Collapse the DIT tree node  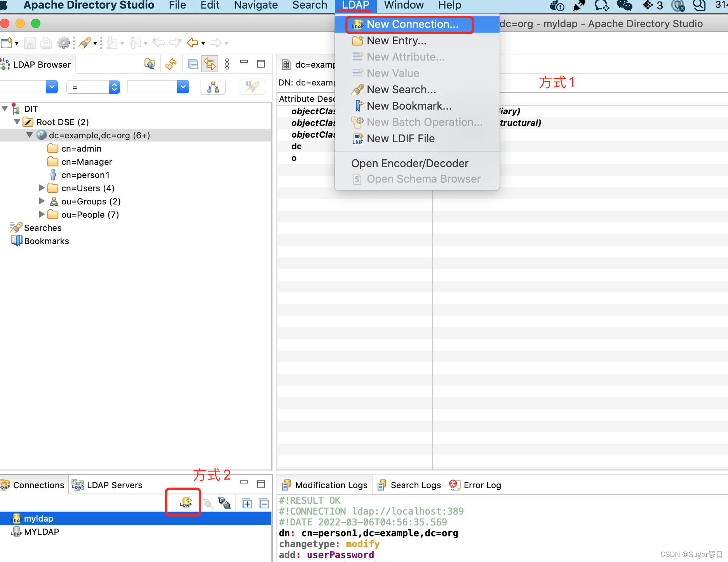point(5,108)
